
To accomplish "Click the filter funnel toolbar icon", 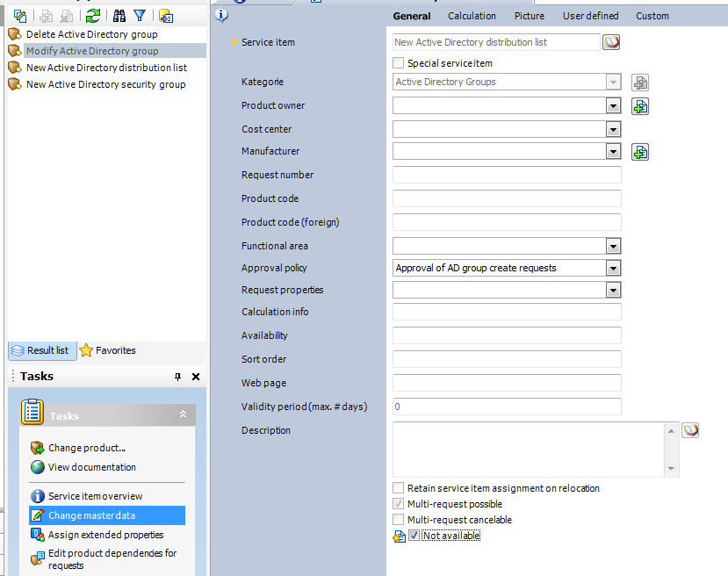I will 140,17.
